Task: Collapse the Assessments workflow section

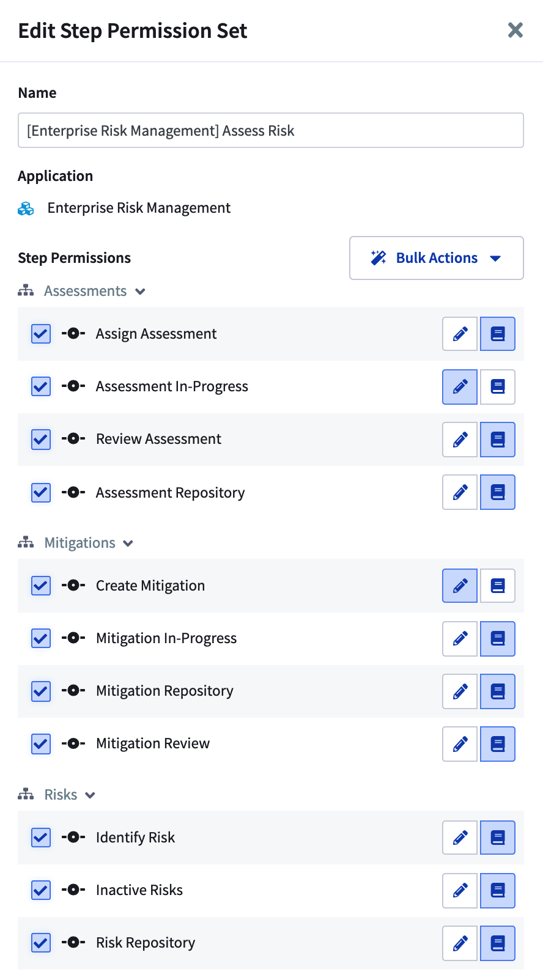Action: point(140,292)
